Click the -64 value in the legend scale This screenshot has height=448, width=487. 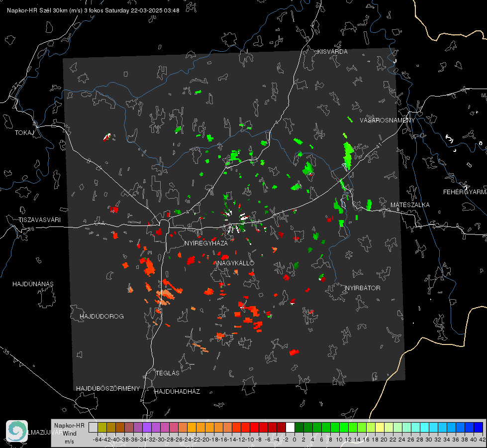(97, 440)
